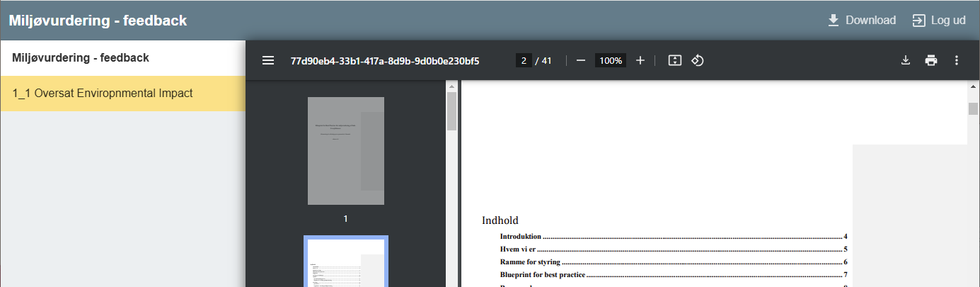Open the Miljøvurdering - feedback sidebar heading
Image resolution: width=980 pixels, height=287 pixels.
[x=81, y=58]
